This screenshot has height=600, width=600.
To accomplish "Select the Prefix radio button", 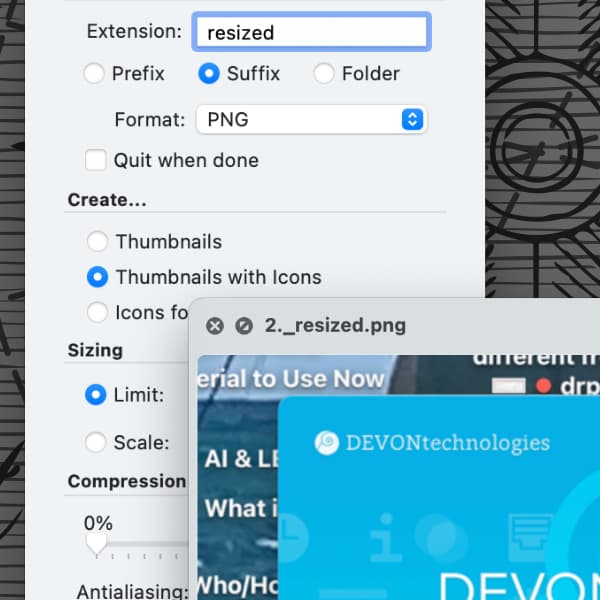I will click(94, 73).
